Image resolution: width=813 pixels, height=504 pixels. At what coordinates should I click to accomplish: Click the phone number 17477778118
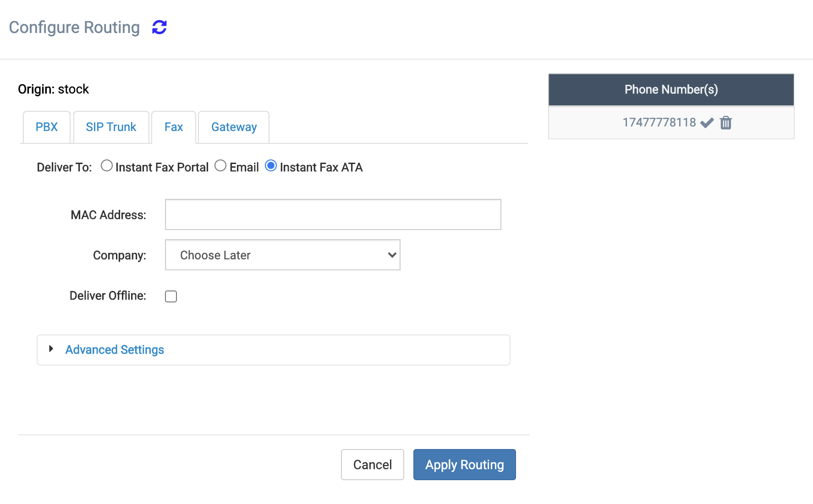659,123
